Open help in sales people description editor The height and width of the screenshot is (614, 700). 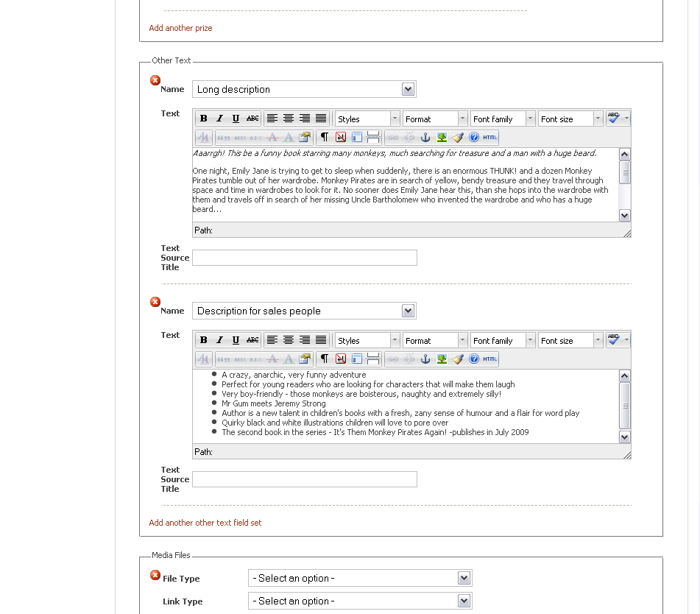click(x=474, y=359)
